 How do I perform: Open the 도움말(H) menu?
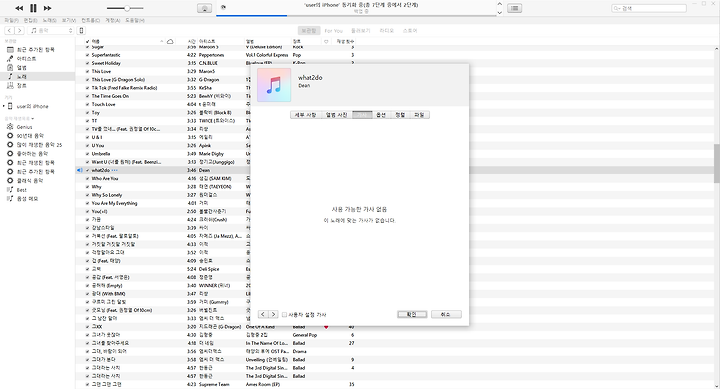click(135, 20)
